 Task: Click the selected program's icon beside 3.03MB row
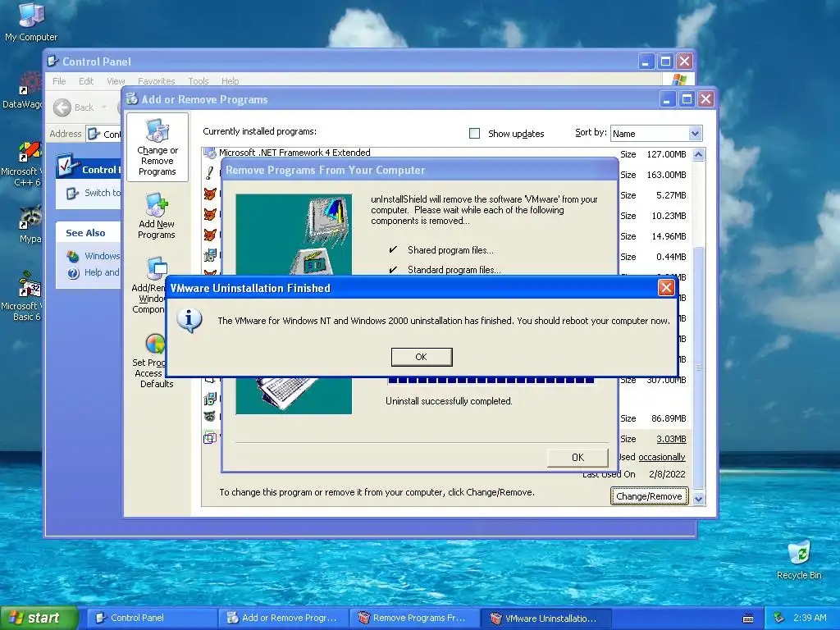coord(210,438)
